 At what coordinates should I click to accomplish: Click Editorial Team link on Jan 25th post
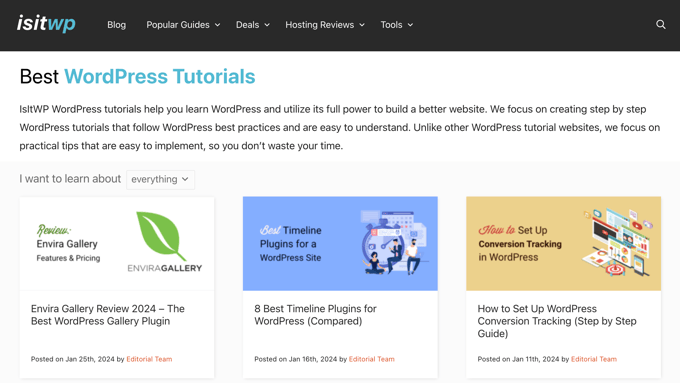[149, 359]
